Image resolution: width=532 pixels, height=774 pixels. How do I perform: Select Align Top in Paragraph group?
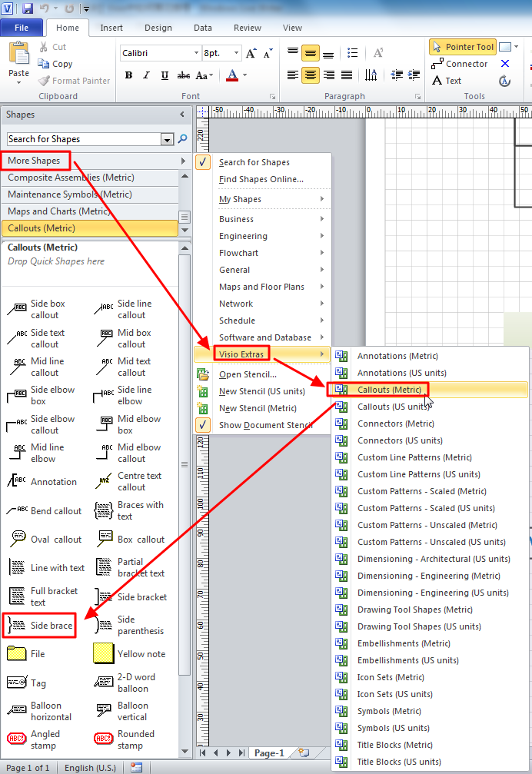point(293,53)
